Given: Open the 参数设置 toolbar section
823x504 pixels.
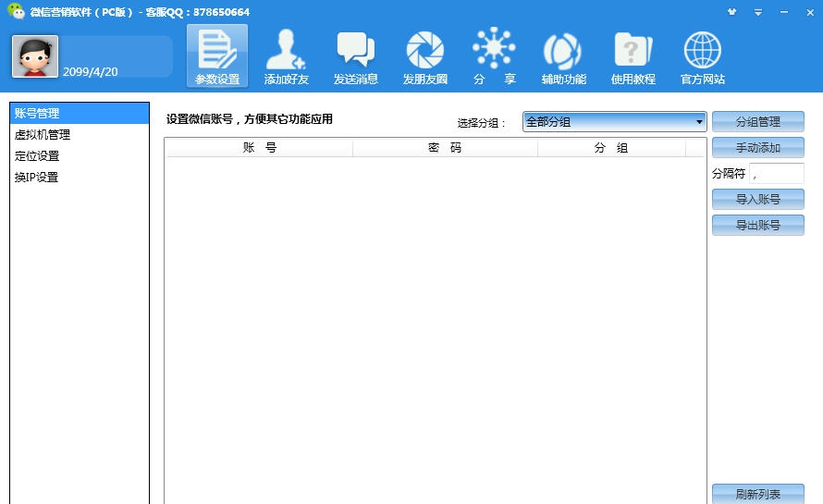Looking at the screenshot, I should 217,55.
